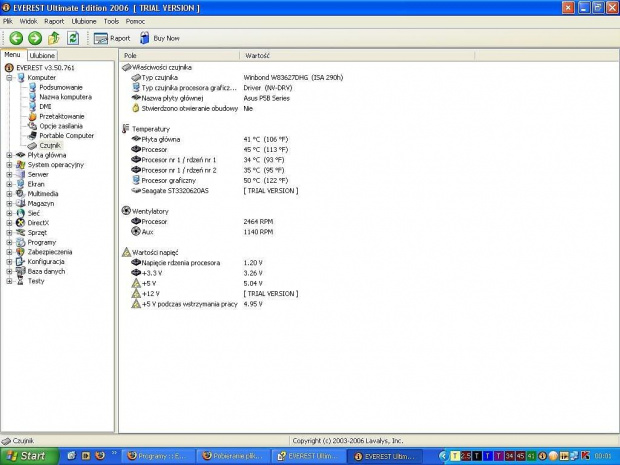Click the Sprzęt tree icon

pos(20,233)
